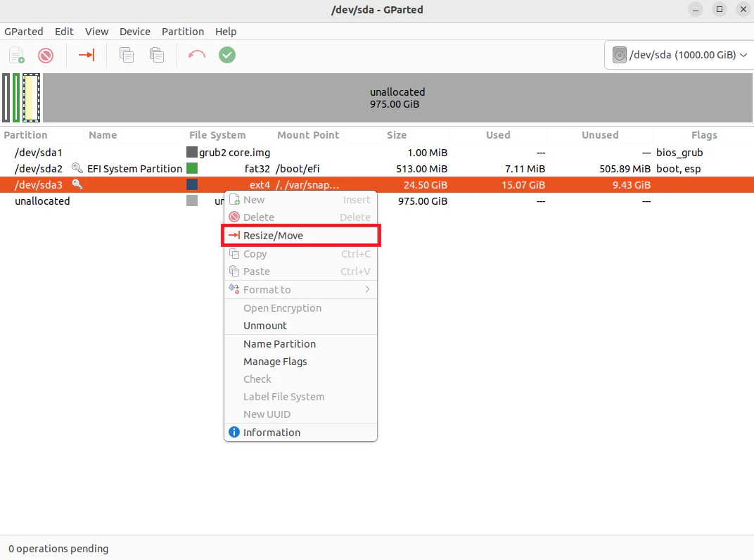This screenshot has height=560, width=754.
Task: Click the Flags column header
Action: pos(705,135)
